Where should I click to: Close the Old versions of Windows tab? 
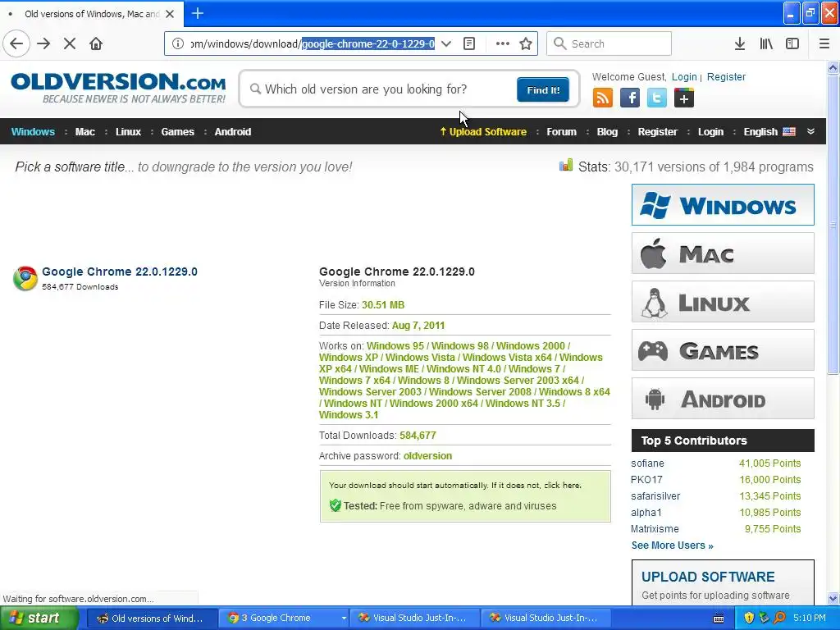(x=170, y=14)
